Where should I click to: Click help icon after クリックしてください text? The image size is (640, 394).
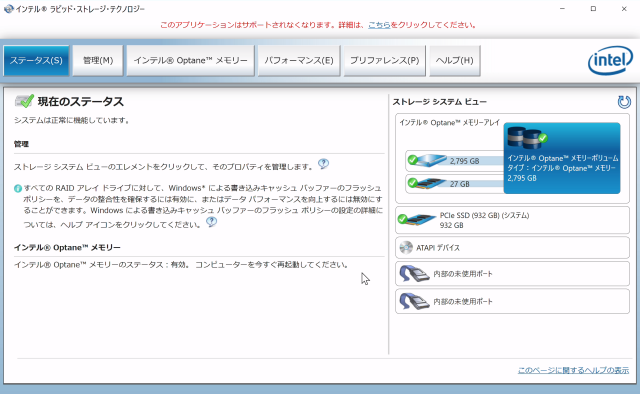211,222
